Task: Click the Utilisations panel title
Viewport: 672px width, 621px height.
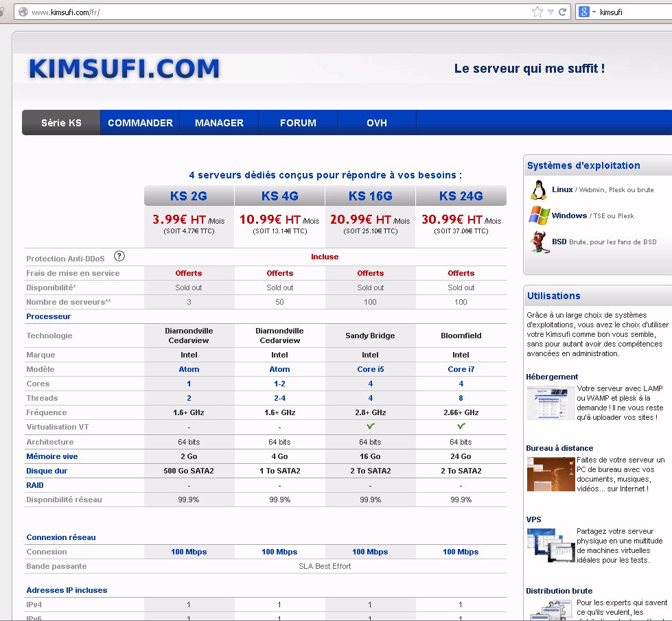Action: pos(554,296)
